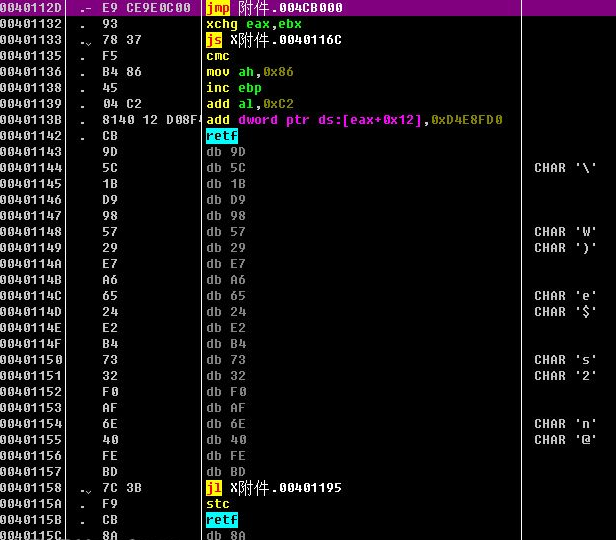Click the add al,0xC2 instruction
Viewport: 616px width, 540px height.
pos(250,104)
